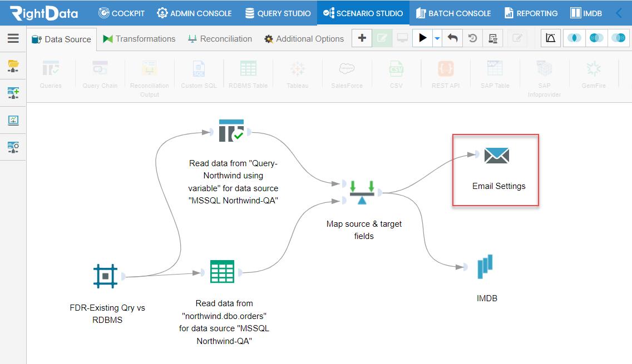Click the plus add button in toolbar
The width and height of the screenshot is (632, 364).
(x=362, y=38)
